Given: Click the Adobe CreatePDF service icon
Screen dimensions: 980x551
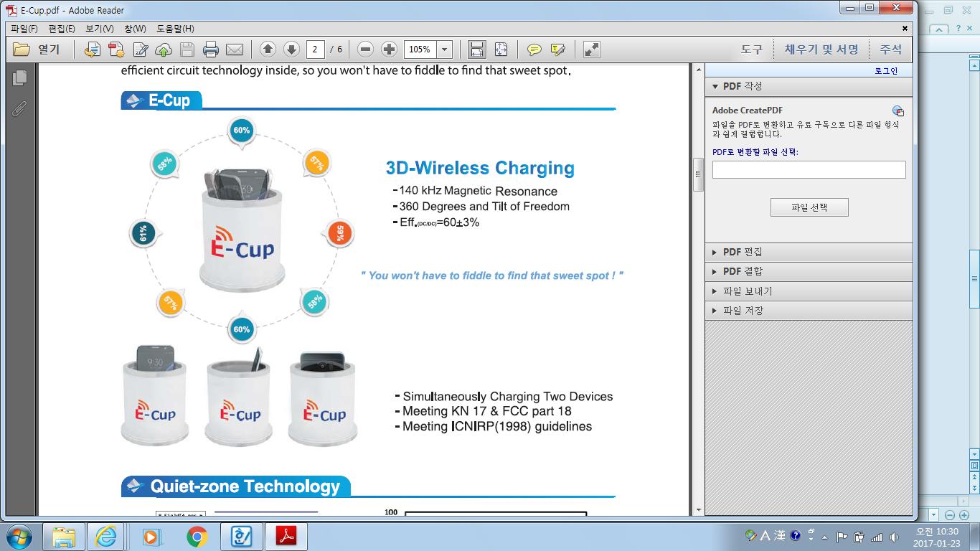Looking at the screenshot, I should click(898, 111).
